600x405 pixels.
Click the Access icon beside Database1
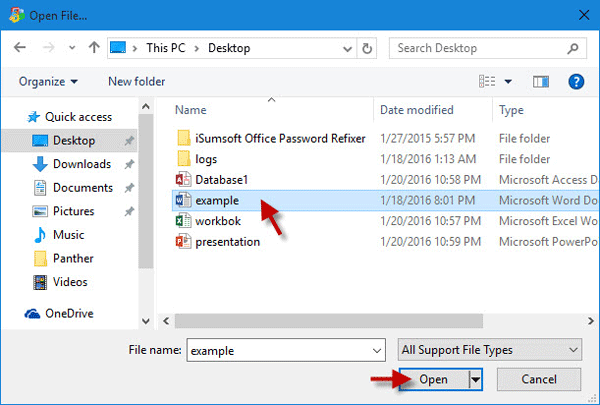point(183,180)
